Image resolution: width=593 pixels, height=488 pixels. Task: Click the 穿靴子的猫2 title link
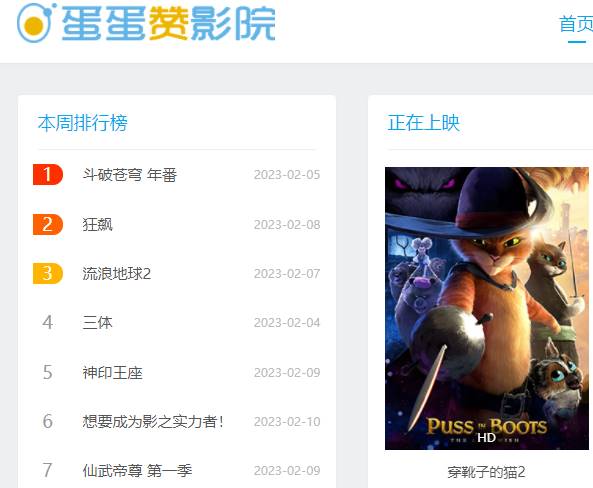point(486,472)
